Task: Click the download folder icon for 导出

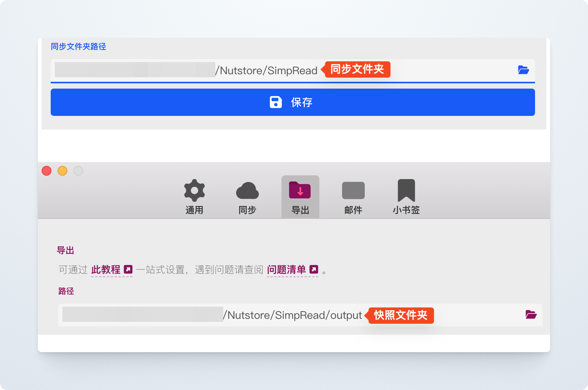Action: point(300,190)
